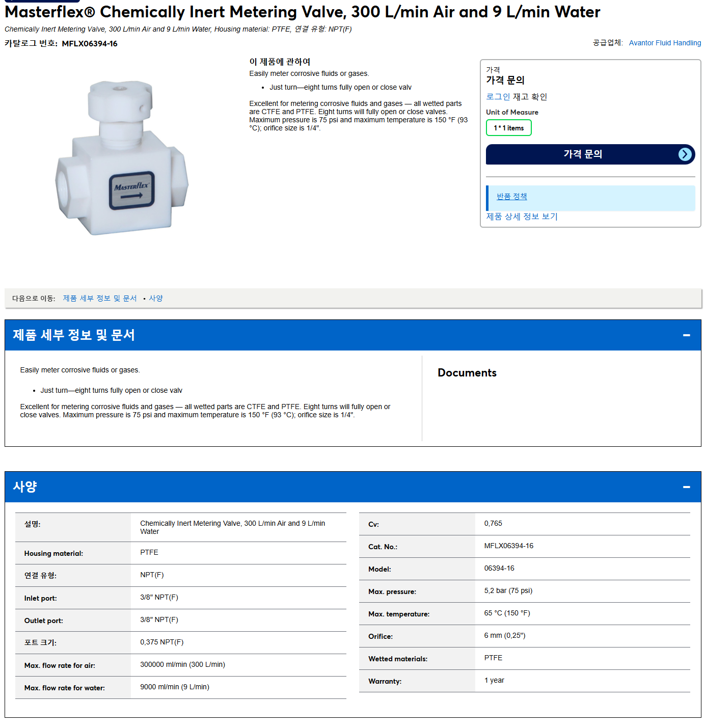The height and width of the screenshot is (728, 705).
Task: Click the Max. temperature value 65 °C (150 °F)
Action: [x=507, y=613]
